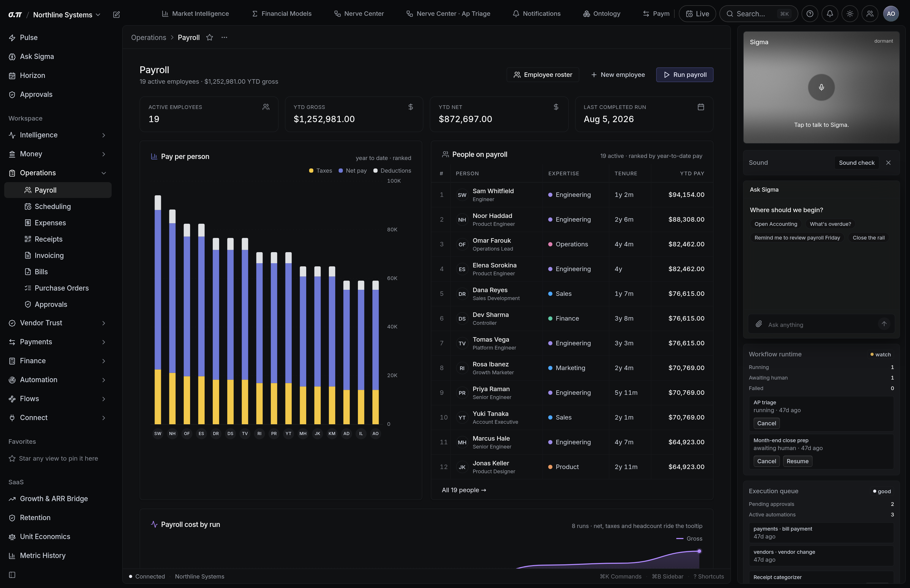Click the new note compose icon
This screenshot has width=910, height=588.
(116, 14)
